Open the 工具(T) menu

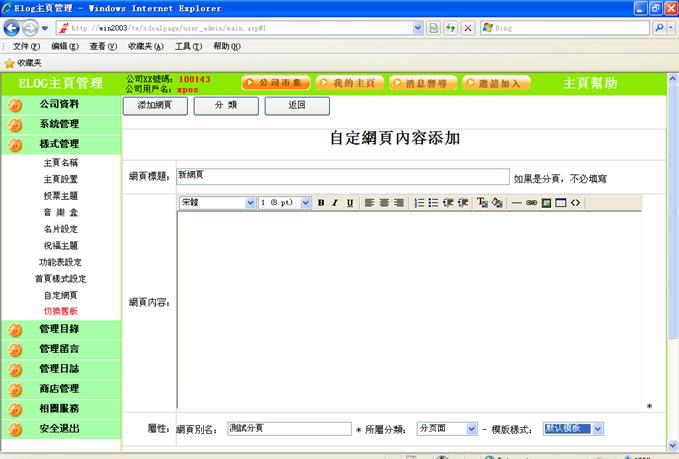pyautogui.click(x=188, y=46)
